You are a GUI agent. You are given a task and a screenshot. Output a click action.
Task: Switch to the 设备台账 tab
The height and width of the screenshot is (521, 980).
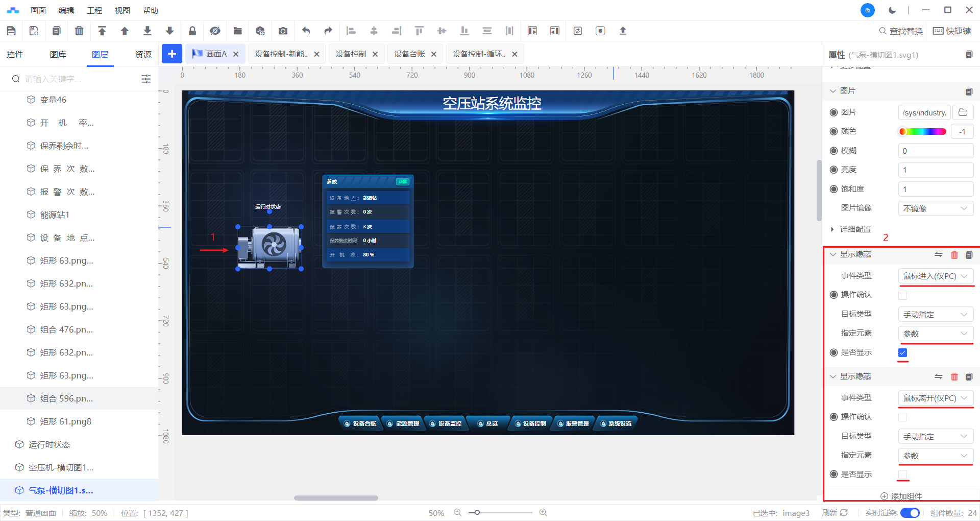pos(409,54)
